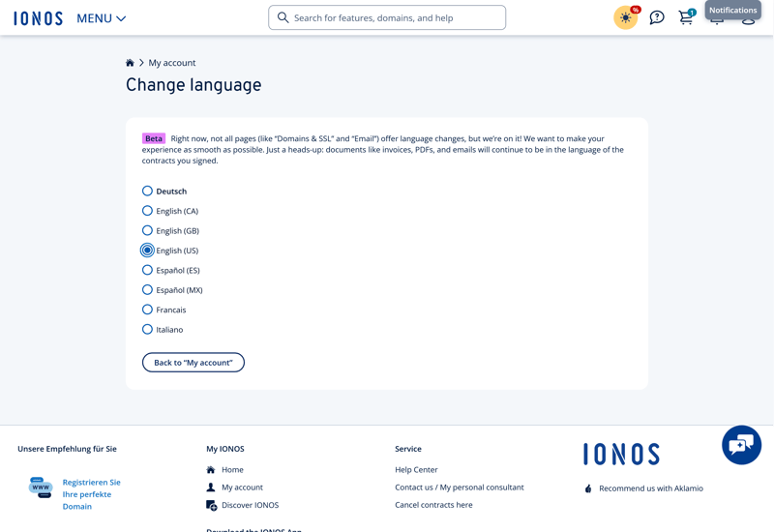The image size is (774, 532).
Task: Focus the search features input field
Action: (397, 17)
